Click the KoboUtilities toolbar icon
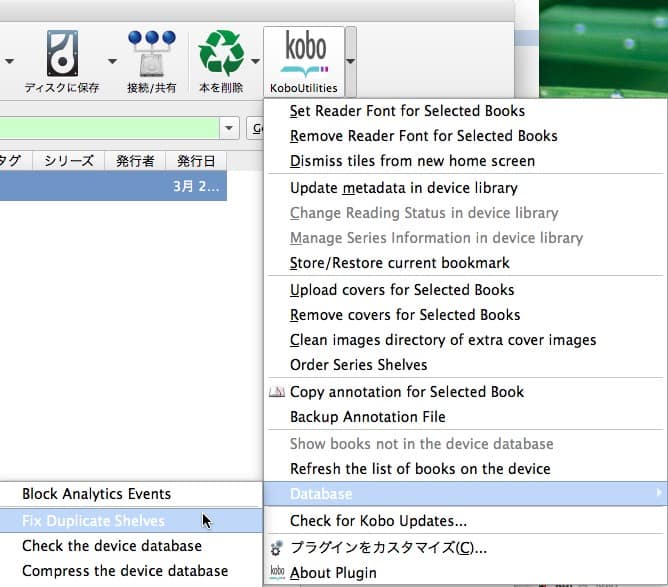The height and width of the screenshot is (587, 668). [x=304, y=56]
